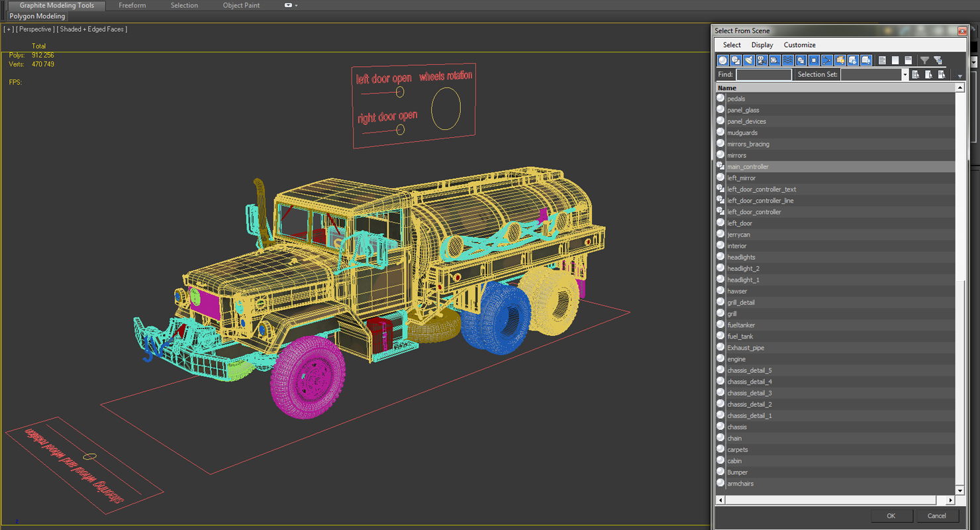Open the Shaded + Edged Faces shading menu
The width and height of the screenshot is (980, 530).
[x=91, y=29]
